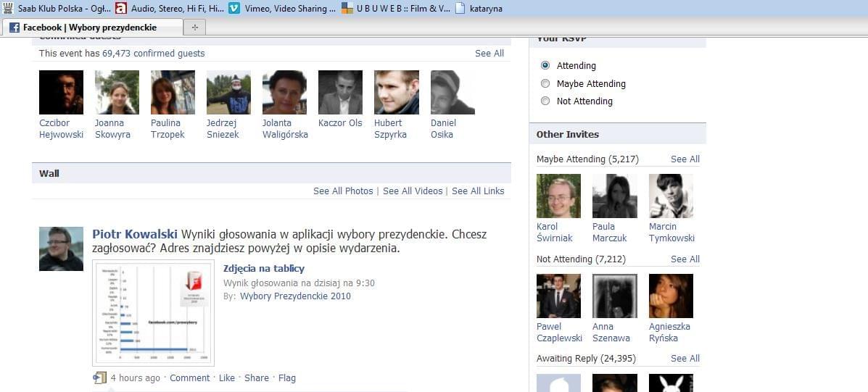Select the Maybe Attending radio button
The width and height of the screenshot is (868, 392).
[x=545, y=83]
